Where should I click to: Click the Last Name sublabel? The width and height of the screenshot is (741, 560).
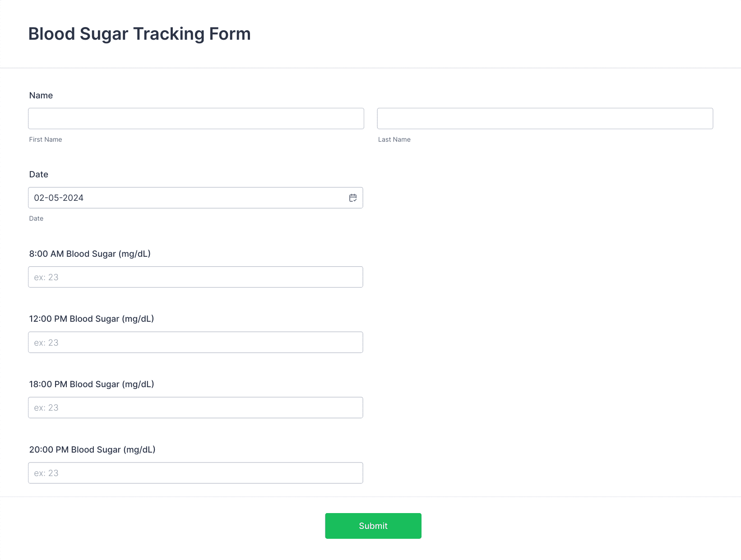tap(394, 139)
